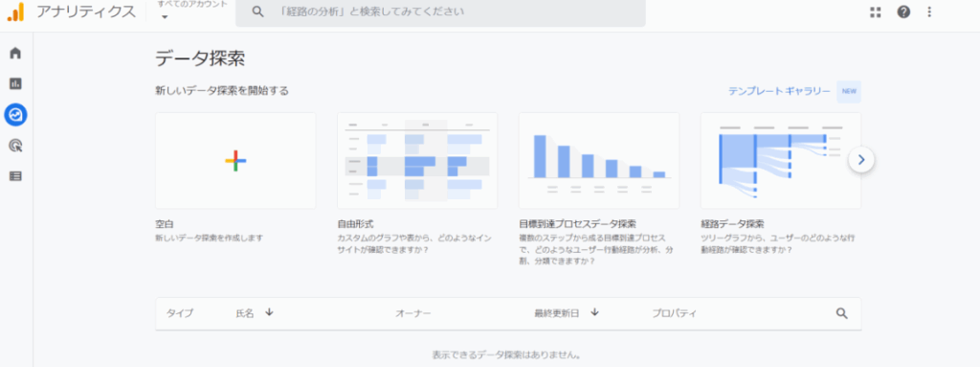Screen dimensions: 980x367
Task: Click the タイプ column header
Action: (x=180, y=313)
